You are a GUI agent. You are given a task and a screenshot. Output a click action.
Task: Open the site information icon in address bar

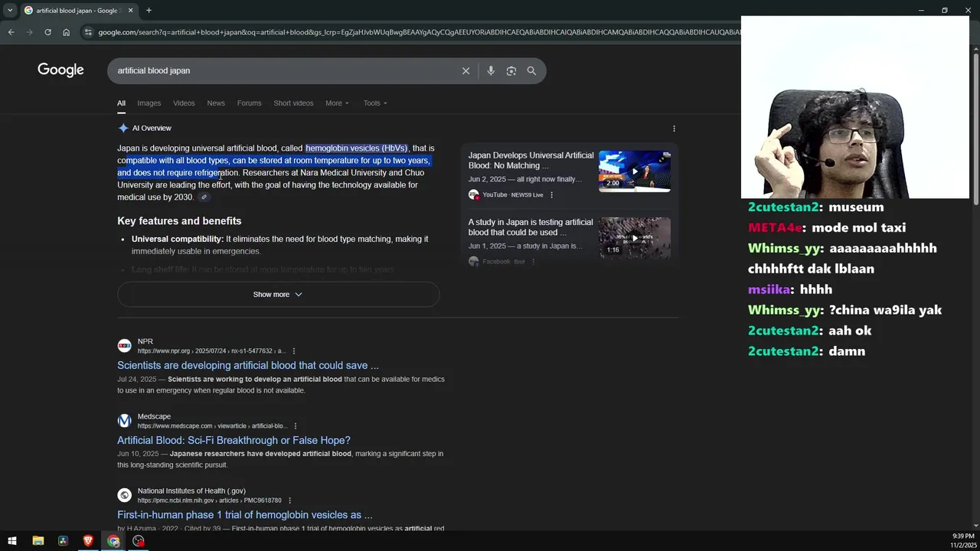click(88, 32)
